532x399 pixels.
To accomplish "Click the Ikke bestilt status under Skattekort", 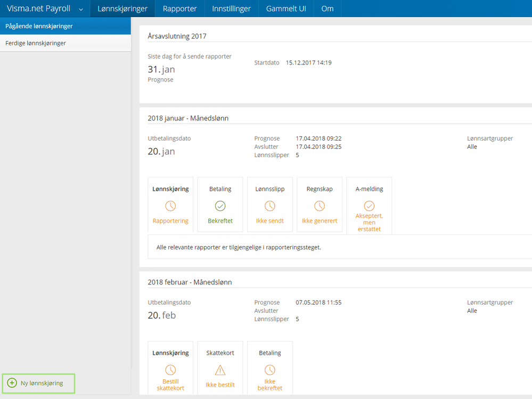I will coord(220,385).
